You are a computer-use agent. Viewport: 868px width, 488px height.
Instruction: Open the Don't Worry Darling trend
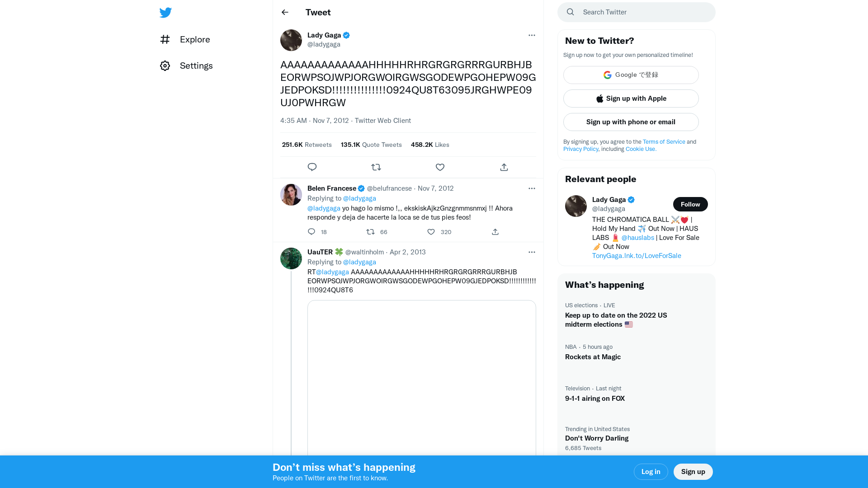596,438
